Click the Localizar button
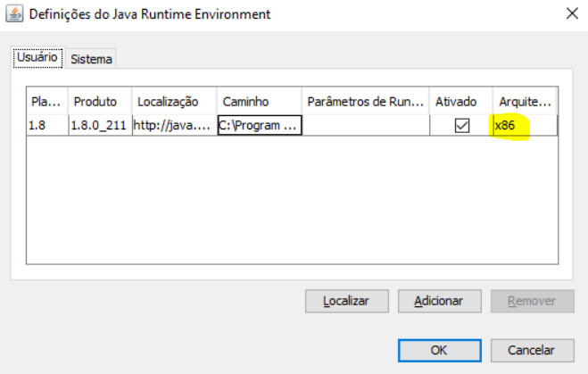The image size is (588, 374). coord(347,301)
